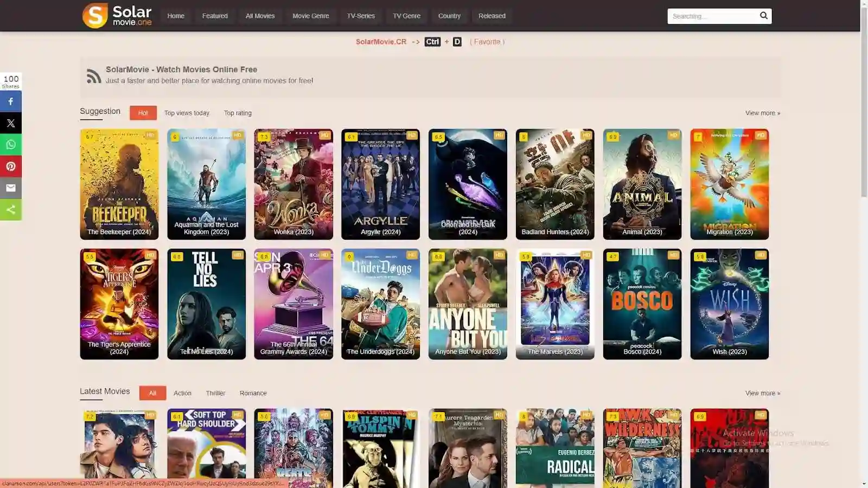Filter latest movies by Thriller
The height and width of the screenshot is (488, 868).
[x=215, y=393]
